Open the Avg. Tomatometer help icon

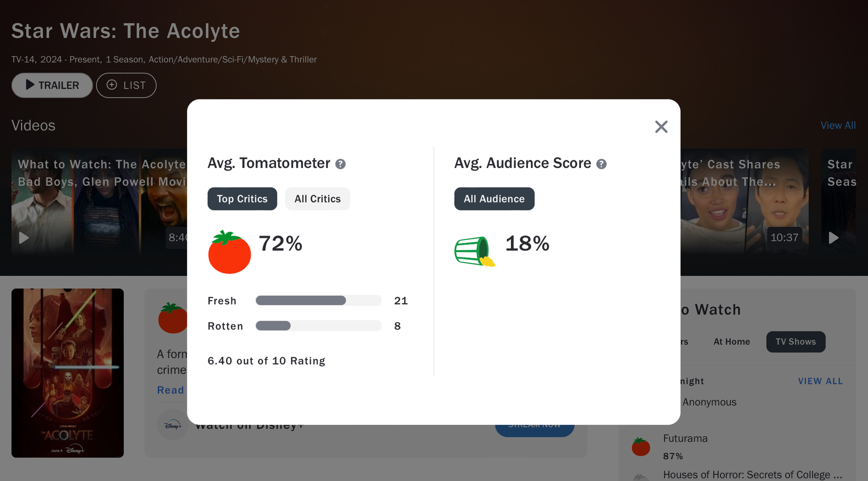tap(340, 164)
